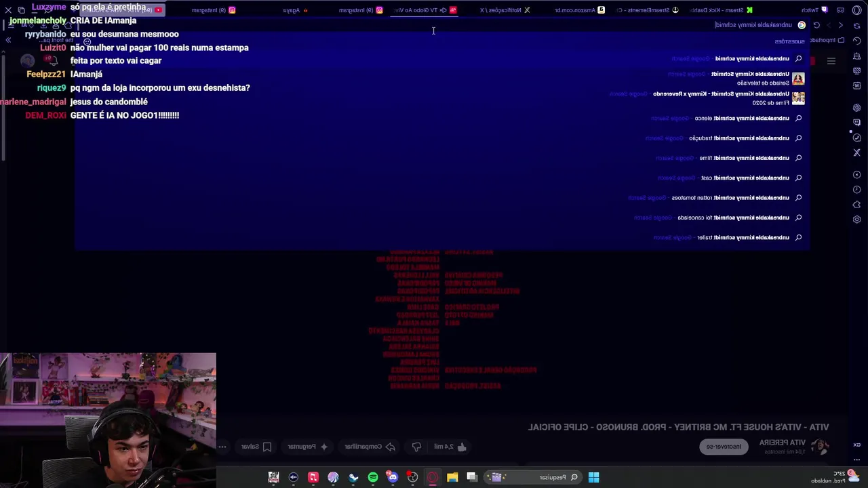Open the VITA PEREIRA channel avatar
Screen dimensions: 868x488
pyautogui.click(x=821, y=446)
